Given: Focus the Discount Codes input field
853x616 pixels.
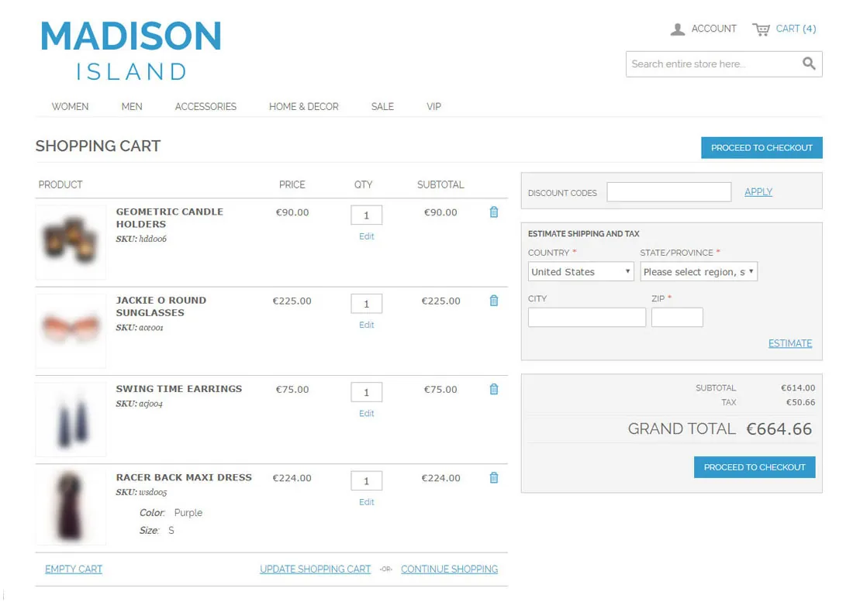Looking at the screenshot, I should point(668,192).
